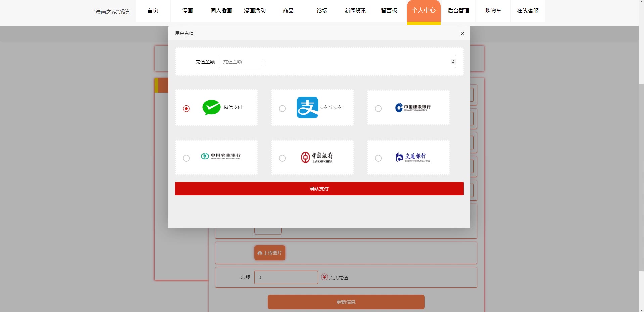The height and width of the screenshot is (312, 644).
Task: Click the Bank of Communications logo
Action: pyautogui.click(x=413, y=157)
